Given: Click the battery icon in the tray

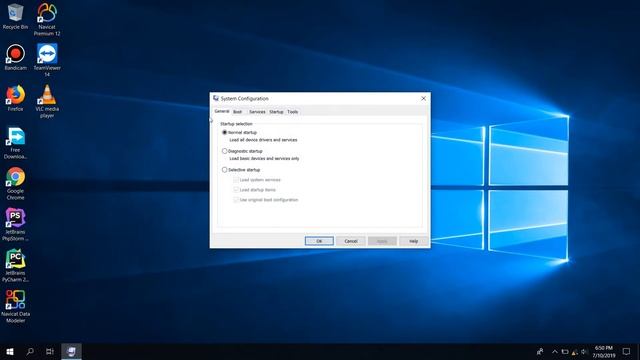Looking at the screenshot, I should pyautogui.click(x=565, y=351).
